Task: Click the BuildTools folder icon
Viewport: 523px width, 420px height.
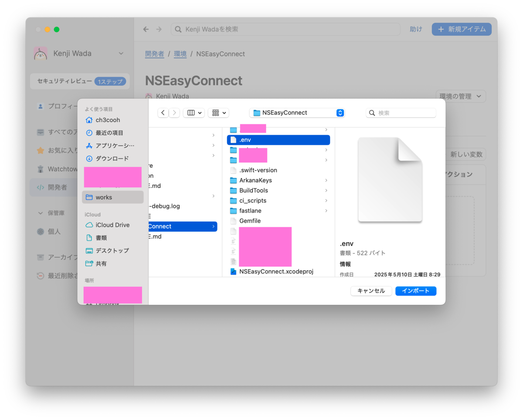Action: (x=233, y=190)
